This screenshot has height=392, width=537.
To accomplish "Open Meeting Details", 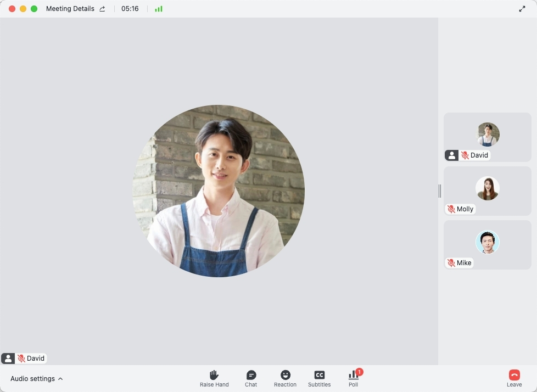I will [x=70, y=9].
